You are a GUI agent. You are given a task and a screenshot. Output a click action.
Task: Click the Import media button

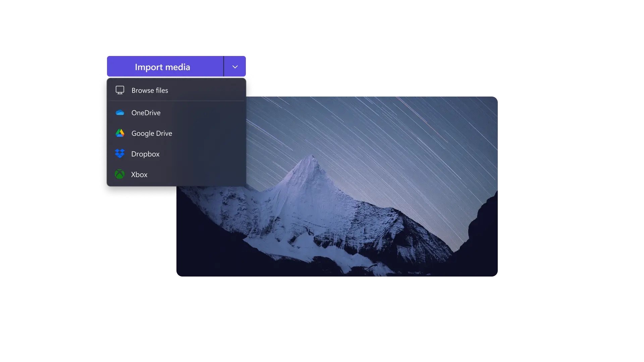[x=163, y=67]
